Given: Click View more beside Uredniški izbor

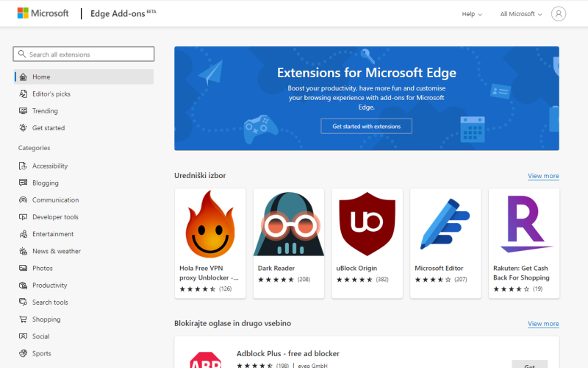Looking at the screenshot, I should [543, 176].
